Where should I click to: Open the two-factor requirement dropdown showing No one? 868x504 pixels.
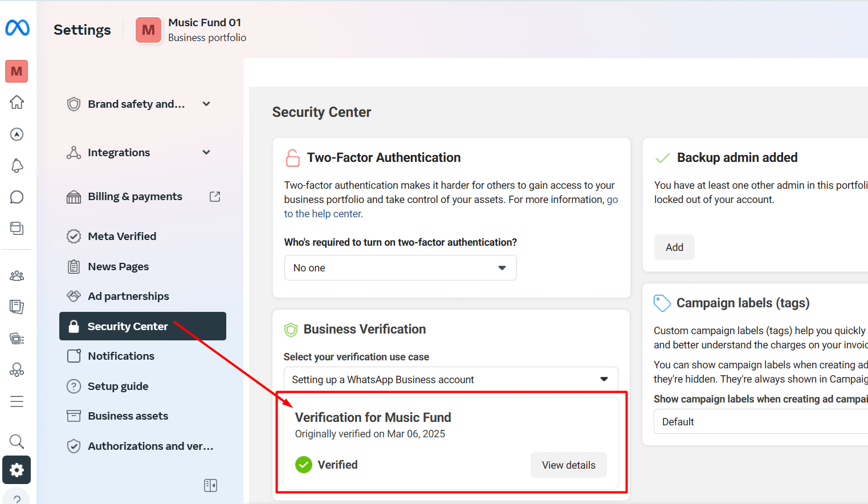pos(400,268)
